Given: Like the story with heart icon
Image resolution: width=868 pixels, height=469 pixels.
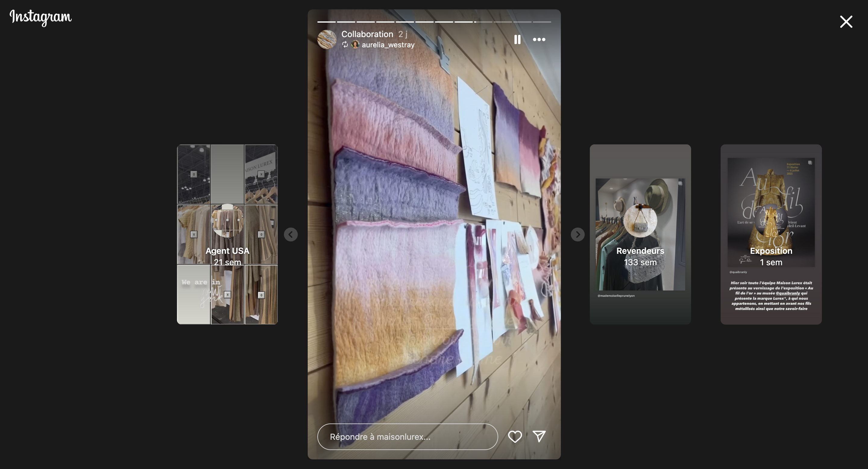Looking at the screenshot, I should pos(514,437).
